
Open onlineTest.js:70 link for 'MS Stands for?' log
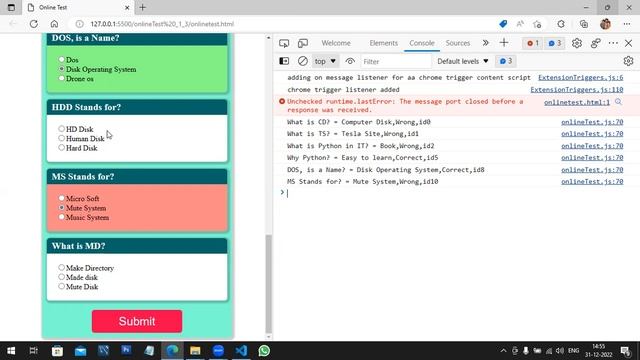592,182
